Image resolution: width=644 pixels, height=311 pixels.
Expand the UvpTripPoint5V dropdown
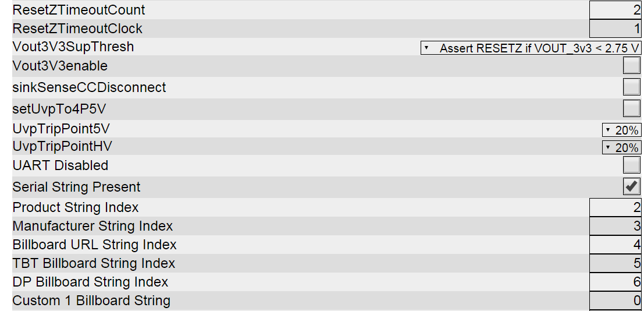tap(622, 130)
